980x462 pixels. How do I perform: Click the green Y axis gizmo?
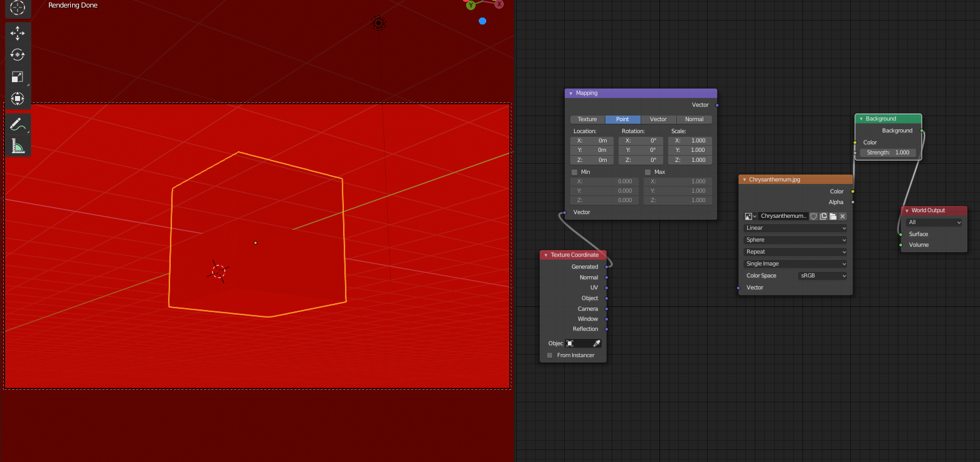(x=471, y=5)
